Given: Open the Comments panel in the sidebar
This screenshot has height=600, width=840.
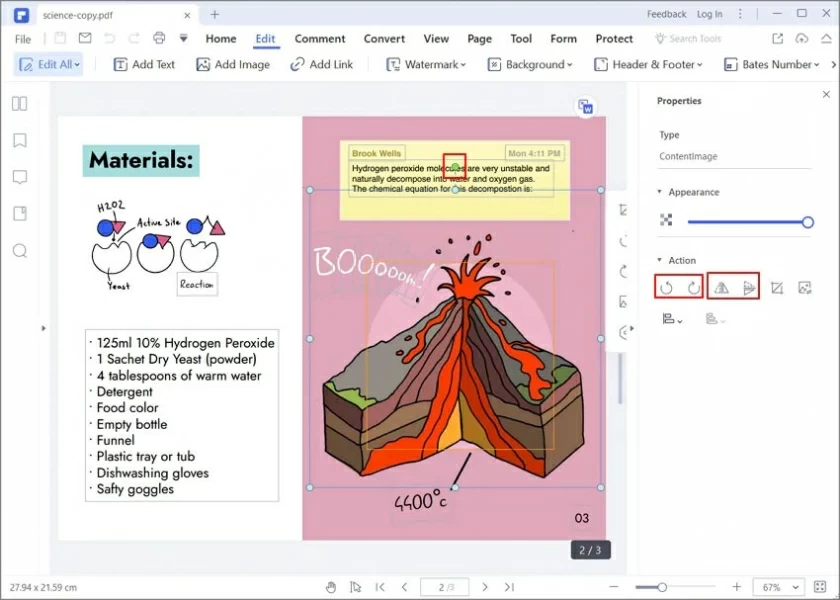Looking at the screenshot, I should coord(18,177).
